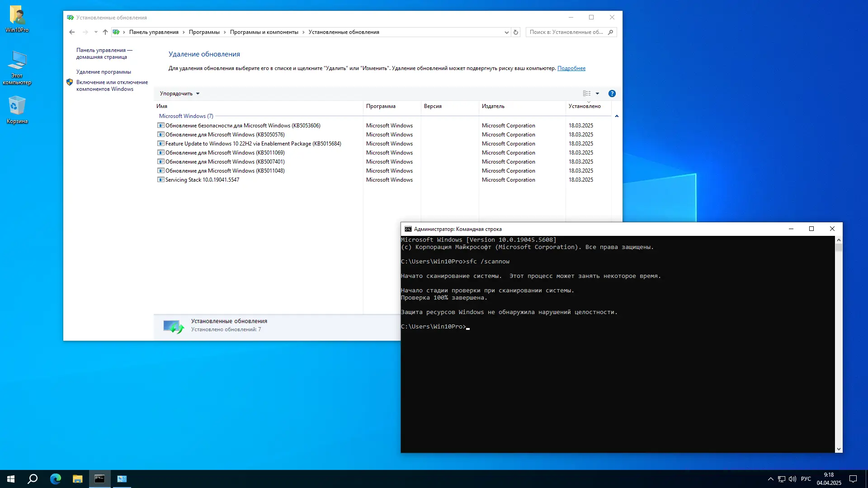Viewport: 868px width, 488px height.
Task: Open Microsoft Edge from taskbar
Action: tap(55, 479)
